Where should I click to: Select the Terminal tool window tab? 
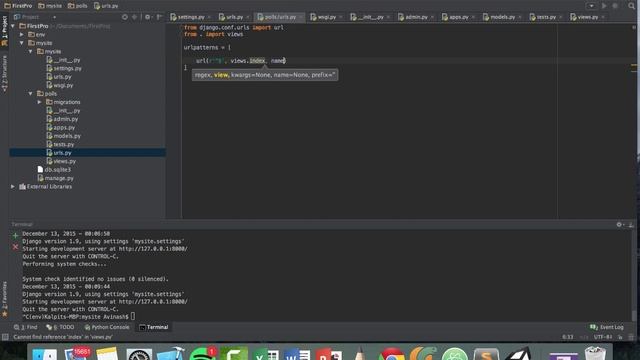click(x=153, y=327)
